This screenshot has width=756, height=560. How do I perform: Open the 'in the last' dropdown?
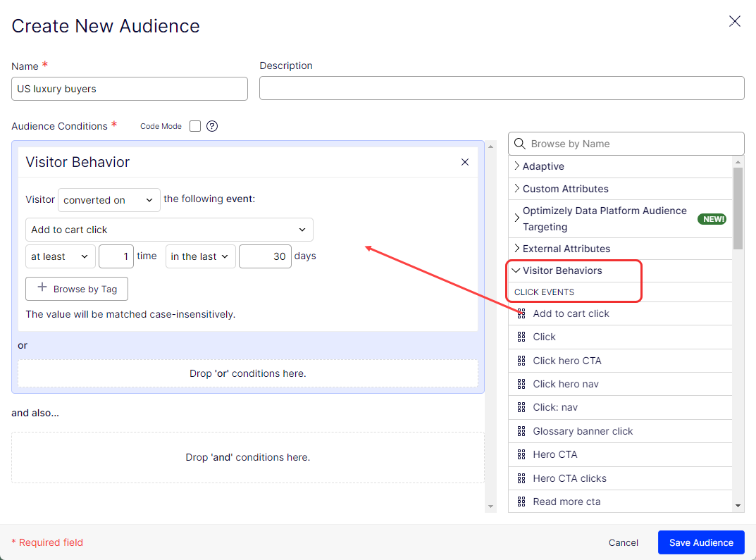coord(200,256)
